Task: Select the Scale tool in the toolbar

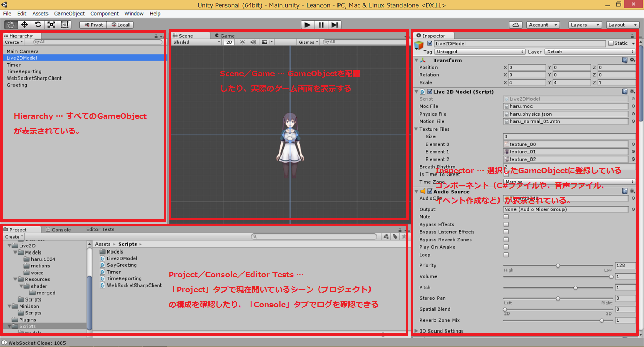Action: (51, 24)
